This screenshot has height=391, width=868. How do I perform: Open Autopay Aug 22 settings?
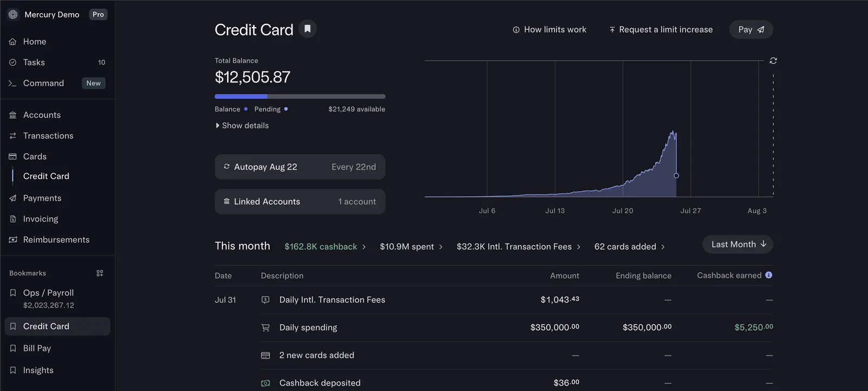point(300,167)
